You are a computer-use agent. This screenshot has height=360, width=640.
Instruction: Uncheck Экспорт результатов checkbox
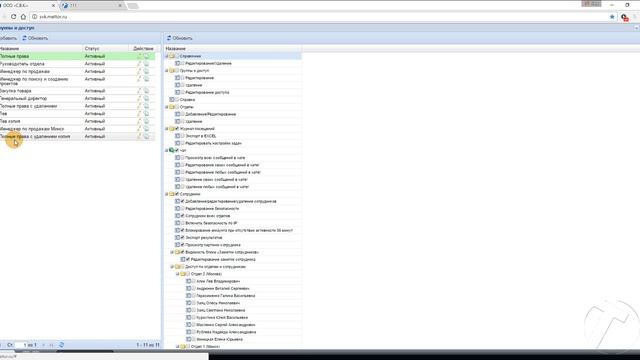[x=182, y=238]
